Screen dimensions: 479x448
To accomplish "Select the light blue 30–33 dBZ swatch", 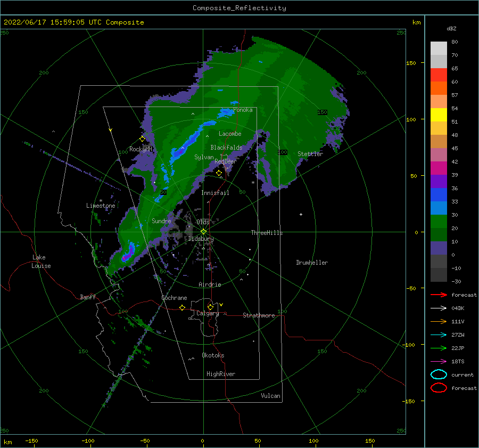I will tap(439, 208).
